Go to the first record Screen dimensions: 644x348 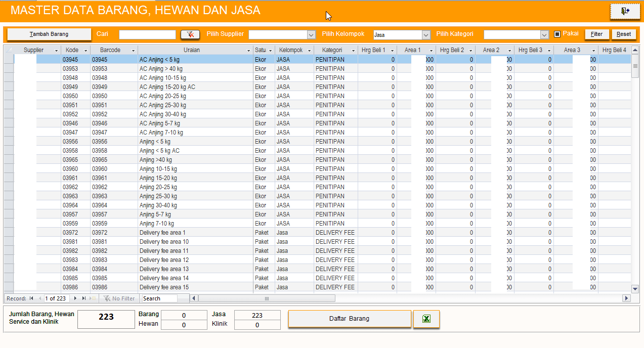tap(32, 298)
